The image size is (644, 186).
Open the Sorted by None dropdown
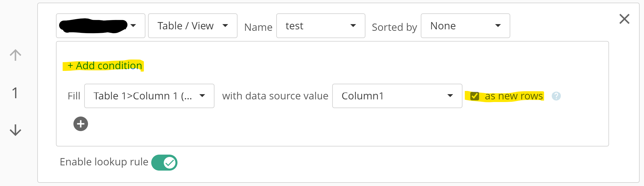coord(465,26)
